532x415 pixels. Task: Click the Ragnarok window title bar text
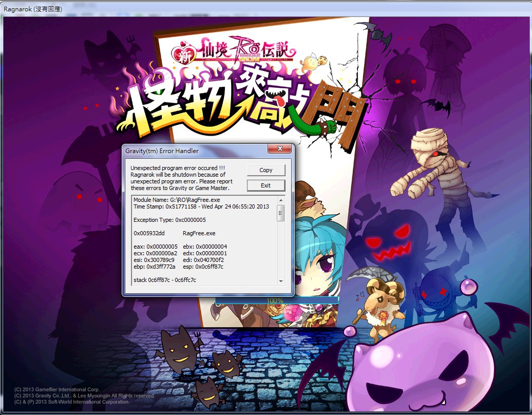pyautogui.click(x=33, y=9)
